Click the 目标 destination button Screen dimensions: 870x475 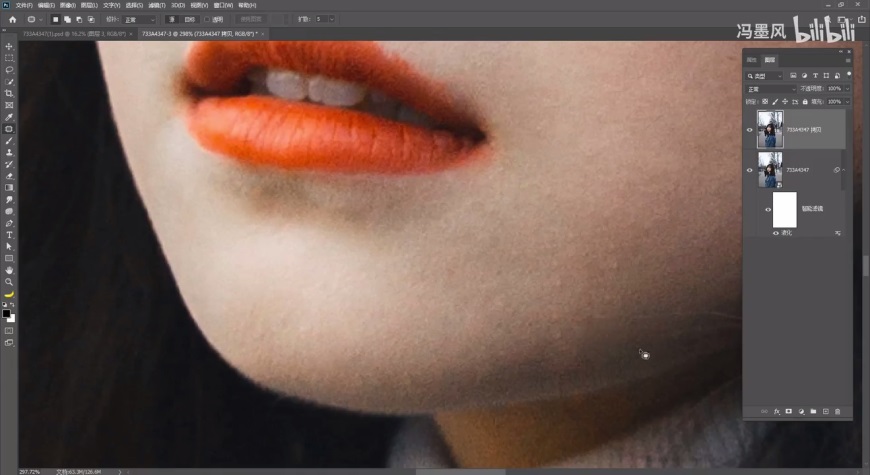coord(190,19)
